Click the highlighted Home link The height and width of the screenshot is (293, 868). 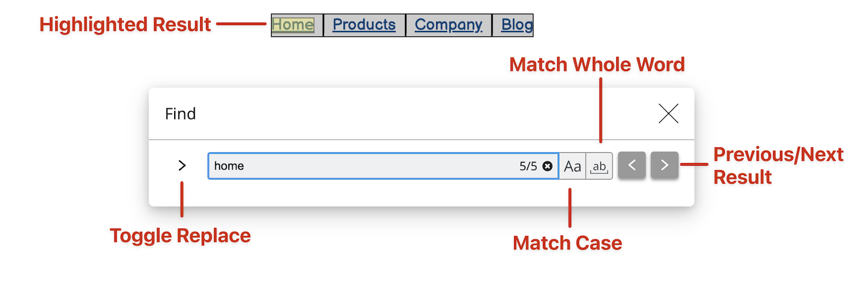coord(293,25)
